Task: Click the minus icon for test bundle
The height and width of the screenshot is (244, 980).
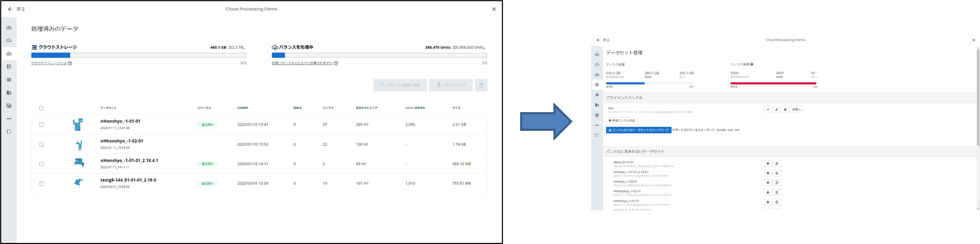Action: [768, 110]
